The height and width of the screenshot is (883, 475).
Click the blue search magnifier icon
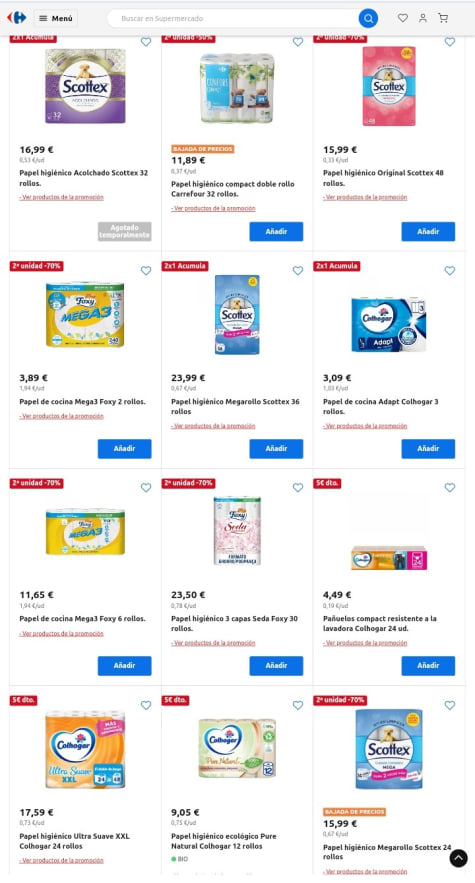(368, 19)
